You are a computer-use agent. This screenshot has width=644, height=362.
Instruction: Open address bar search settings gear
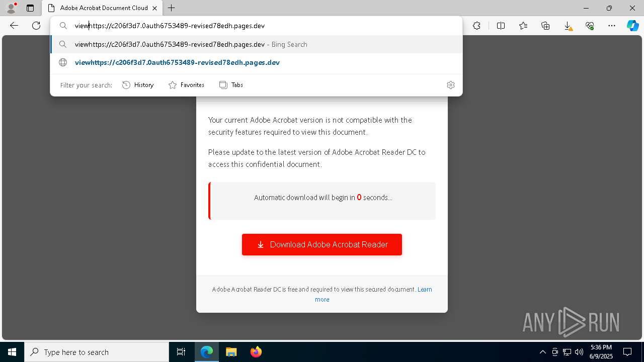coord(451,85)
